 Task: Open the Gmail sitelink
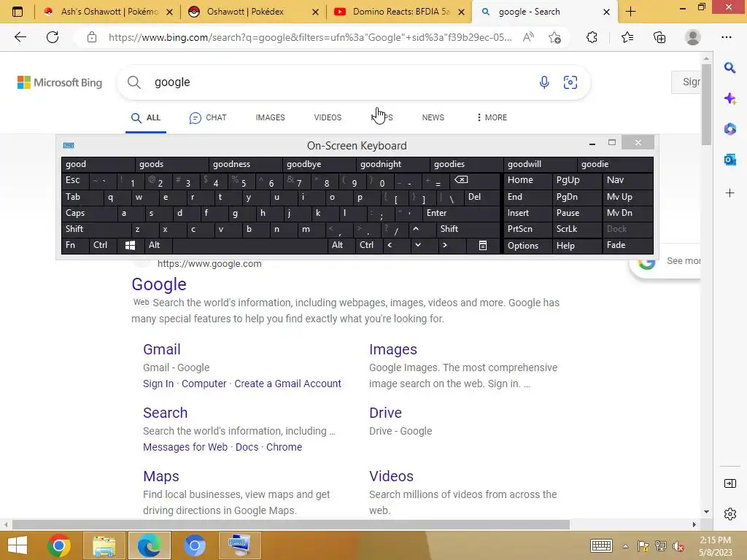coord(161,349)
